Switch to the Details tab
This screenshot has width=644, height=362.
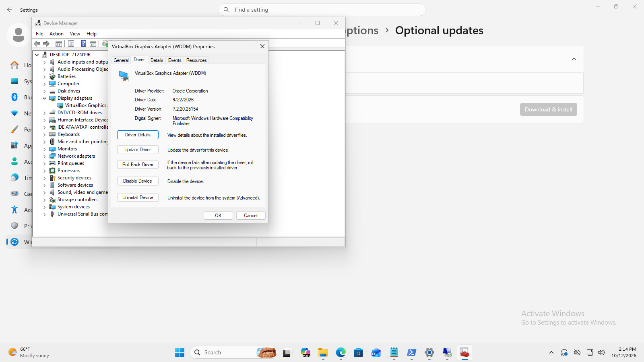(157, 60)
